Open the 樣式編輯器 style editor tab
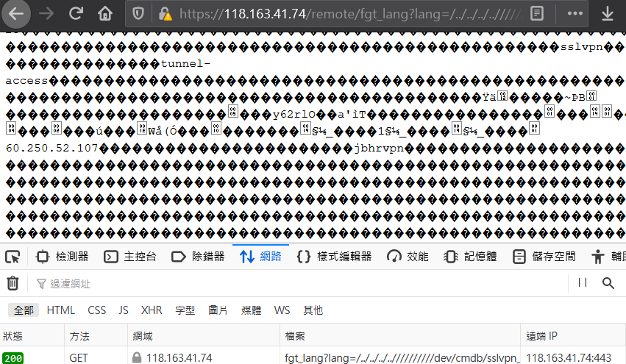The image size is (626, 364). click(335, 257)
